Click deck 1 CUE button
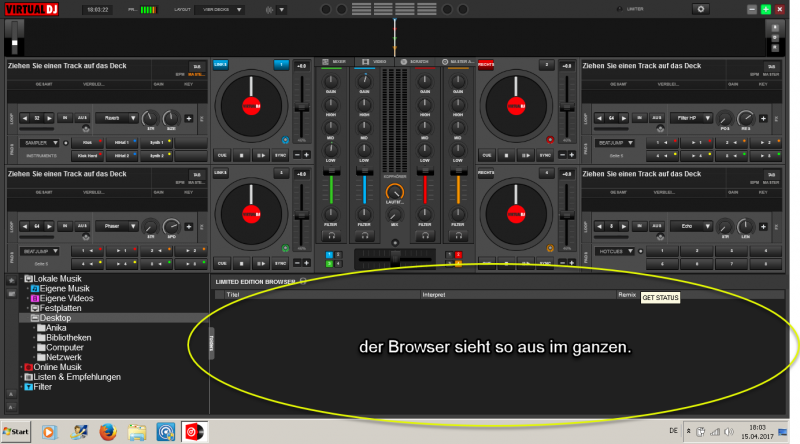 pyautogui.click(x=222, y=155)
